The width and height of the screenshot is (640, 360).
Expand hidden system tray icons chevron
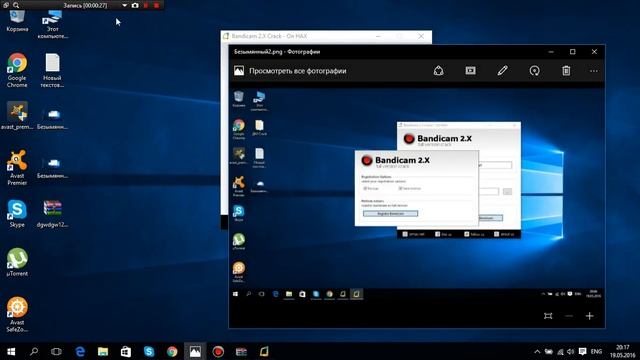[x=537, y=351]
